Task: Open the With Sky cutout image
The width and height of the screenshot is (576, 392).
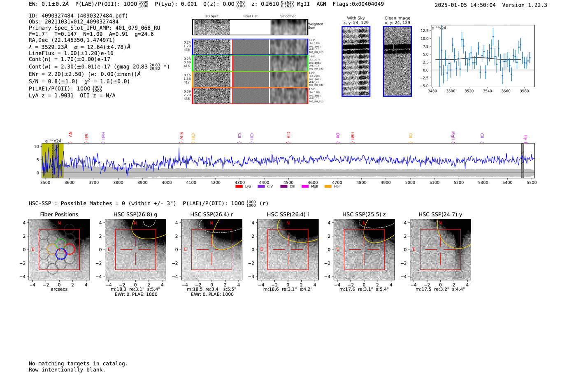Action: [x=356, y=61]
